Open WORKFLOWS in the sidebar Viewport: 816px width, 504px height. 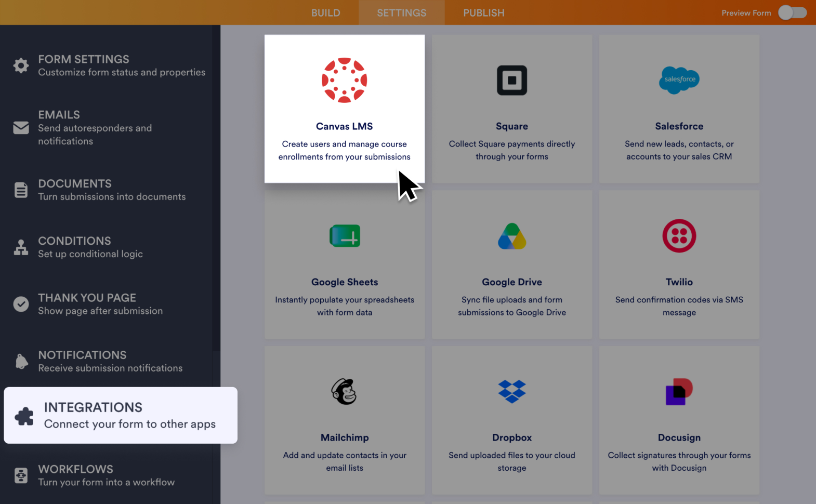[x=75, y=469]
